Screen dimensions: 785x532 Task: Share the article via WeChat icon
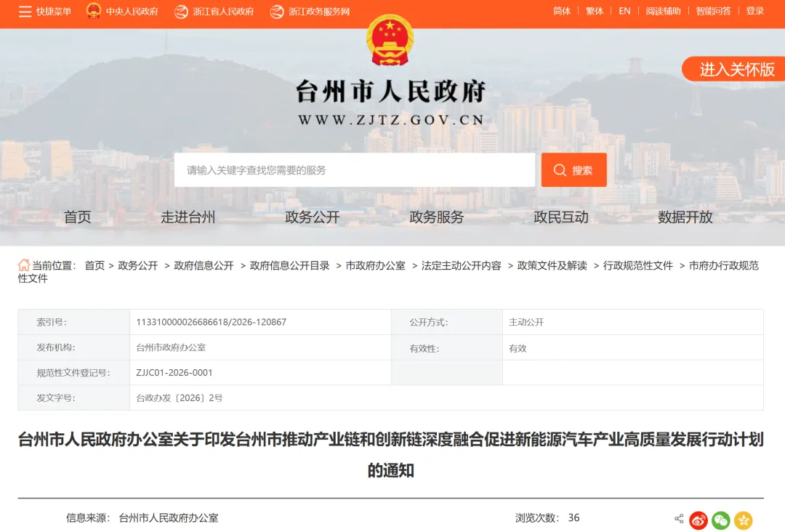tap(720, 520)
